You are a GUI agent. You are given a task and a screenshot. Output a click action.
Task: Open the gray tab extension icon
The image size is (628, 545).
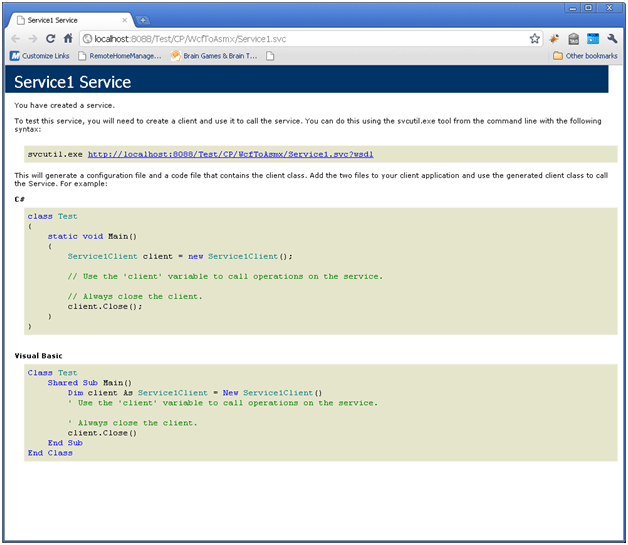click(574, 39)
